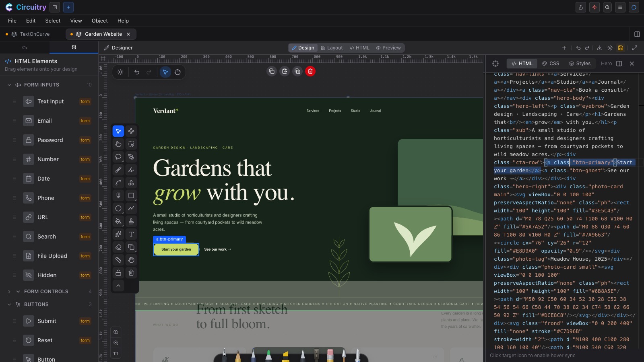Viewport: 644px width, 362px height.
Task: Click the green photo card with leaf
Action: 411,234
